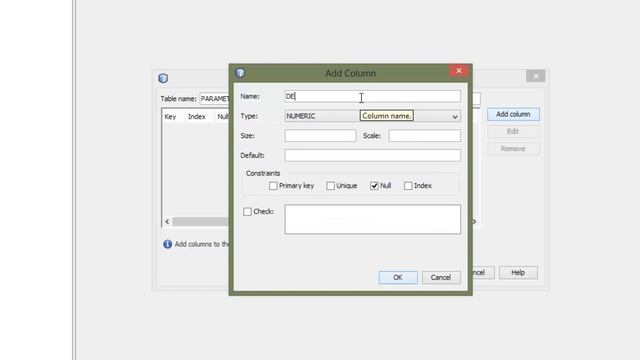Click the Add Column dialog cube icon
The image size is (640, 360).
pyautogui.click(x=240, y=73)
